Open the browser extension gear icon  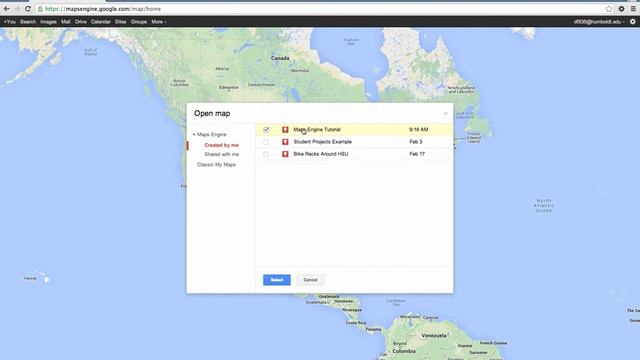621,9
